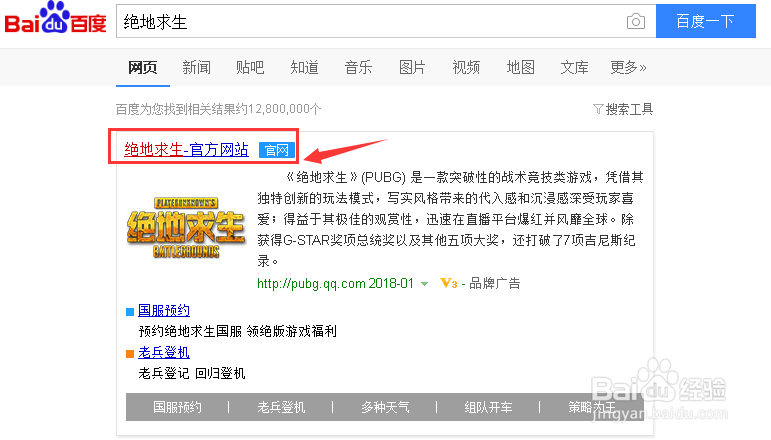
Task: Open the 贴吧 tab
Action: [250, 67]
